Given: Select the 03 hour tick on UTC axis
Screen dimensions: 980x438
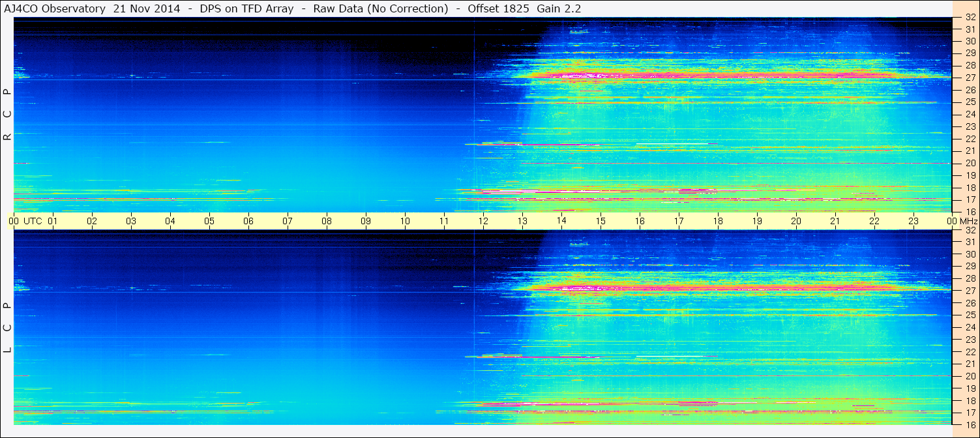Looking at the screenshot, I should (131, 221).
